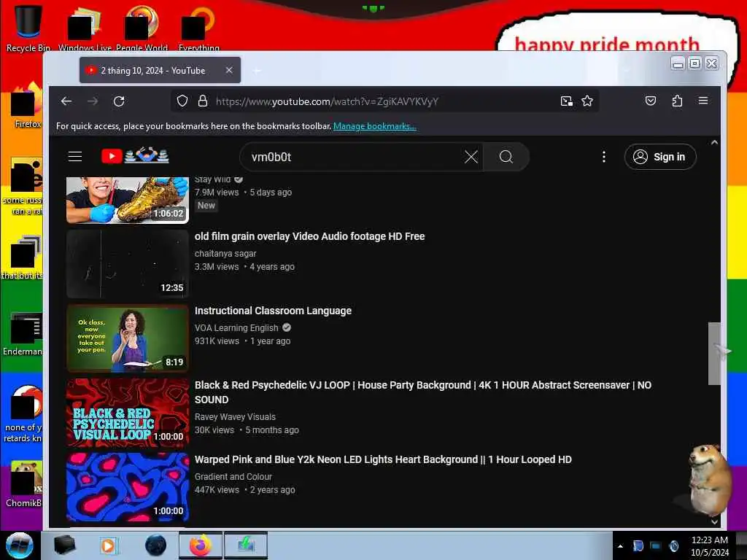Click the taskbar clock showing 12:23 AM
Viewport: 747px width, 560px height.
pyautogui.click(x=709, y=545)
